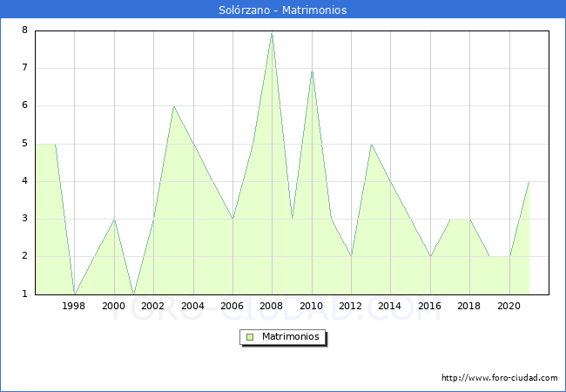Click the final 2021 data point at 4
566x392 pixels.
(529, 182)
